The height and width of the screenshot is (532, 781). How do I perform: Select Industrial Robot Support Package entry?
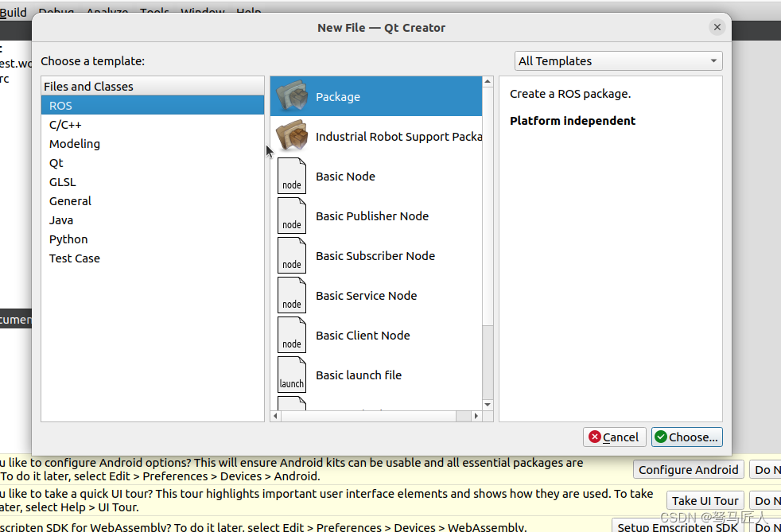[x=376, y=137]
